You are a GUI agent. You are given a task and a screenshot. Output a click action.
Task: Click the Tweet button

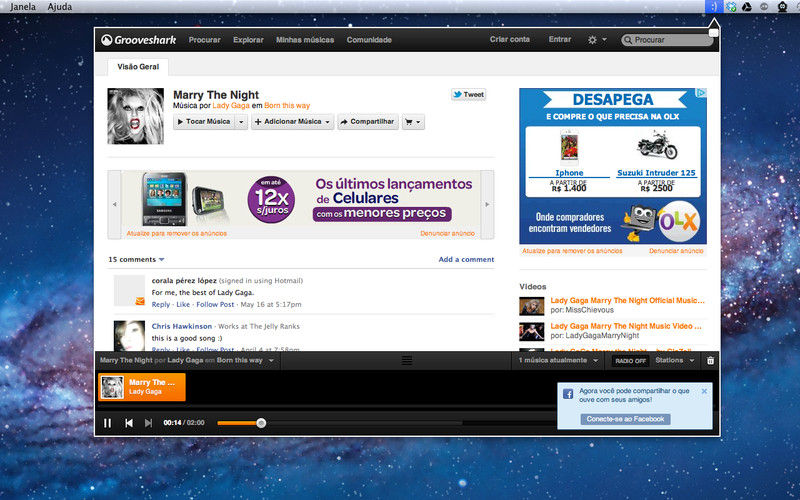(x=468, y=94)
